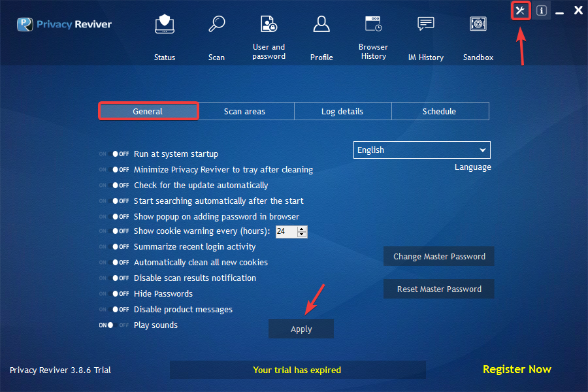Open the Scan magnifier icon
Viewport: 588px width, 392px height.
217,24
